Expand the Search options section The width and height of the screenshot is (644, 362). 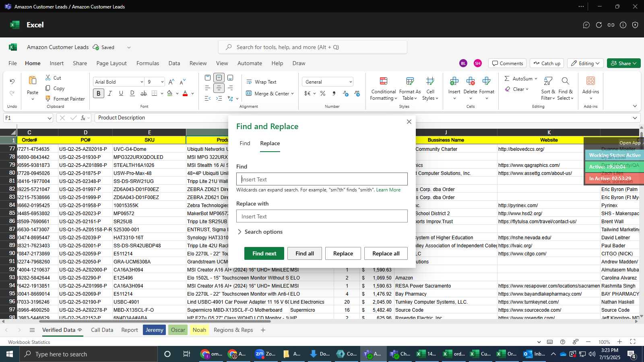(260, 232)
